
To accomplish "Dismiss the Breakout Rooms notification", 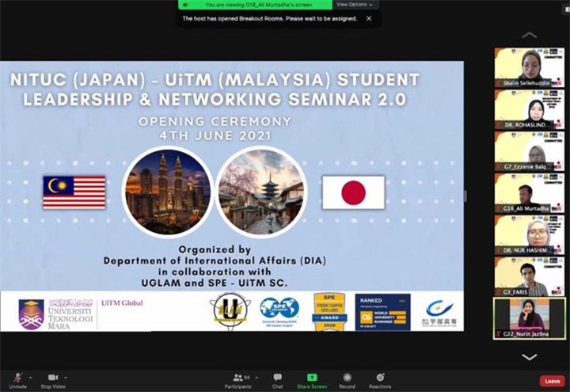I will click(x=369, y=18).
